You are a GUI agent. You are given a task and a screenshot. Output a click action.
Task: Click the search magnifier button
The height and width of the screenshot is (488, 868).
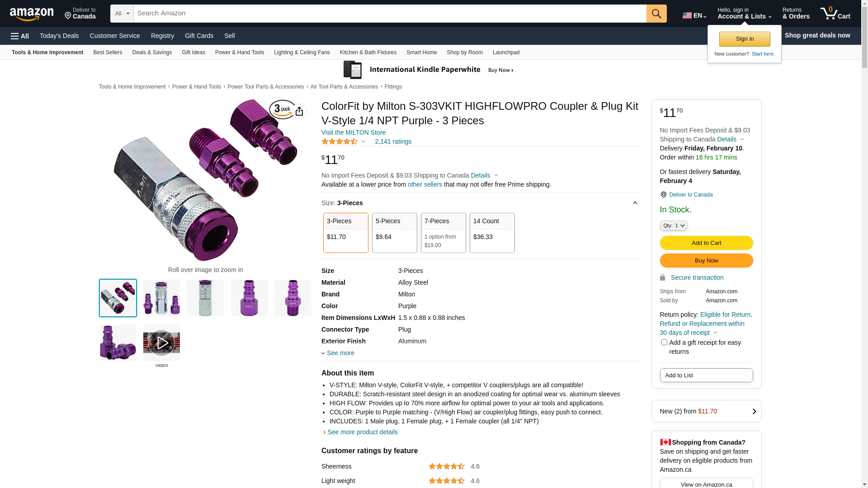coord(656,14)
